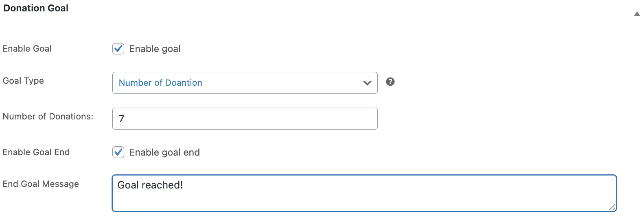The image size is (644, 221).
Task: Click the "Enable Goal" row label
Action: [27, 49]
